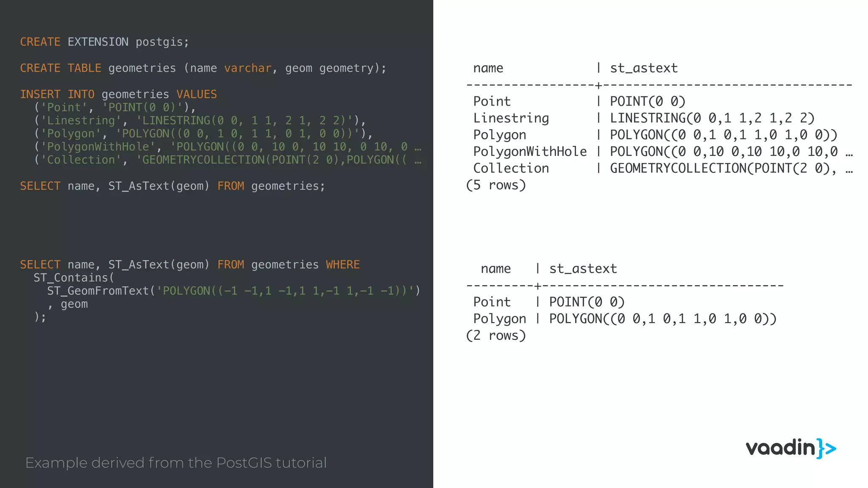Click 'Polygon' name cell in lower table
The height and width of the screenshot is (488, 868).
coord(500,319)
